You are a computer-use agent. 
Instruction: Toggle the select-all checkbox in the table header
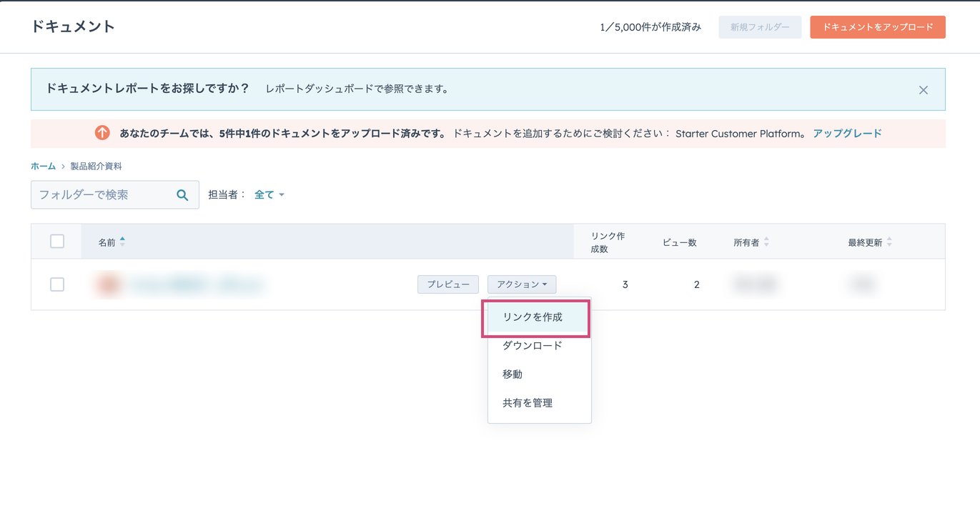tap(57, 241)
